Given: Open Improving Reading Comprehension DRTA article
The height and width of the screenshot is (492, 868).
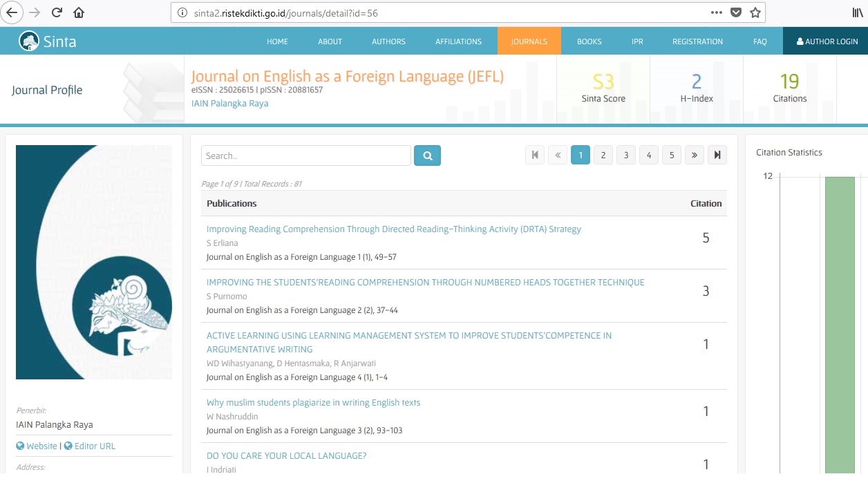Looking at the screenshot, I should [394, 229].
